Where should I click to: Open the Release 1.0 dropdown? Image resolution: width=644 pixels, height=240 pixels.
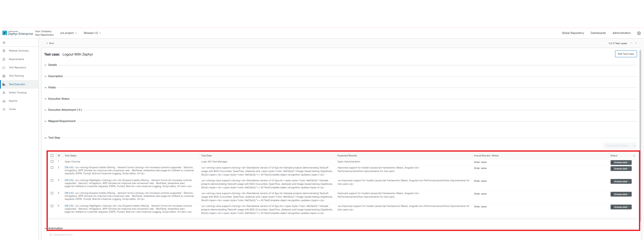[x=92, y=33]
